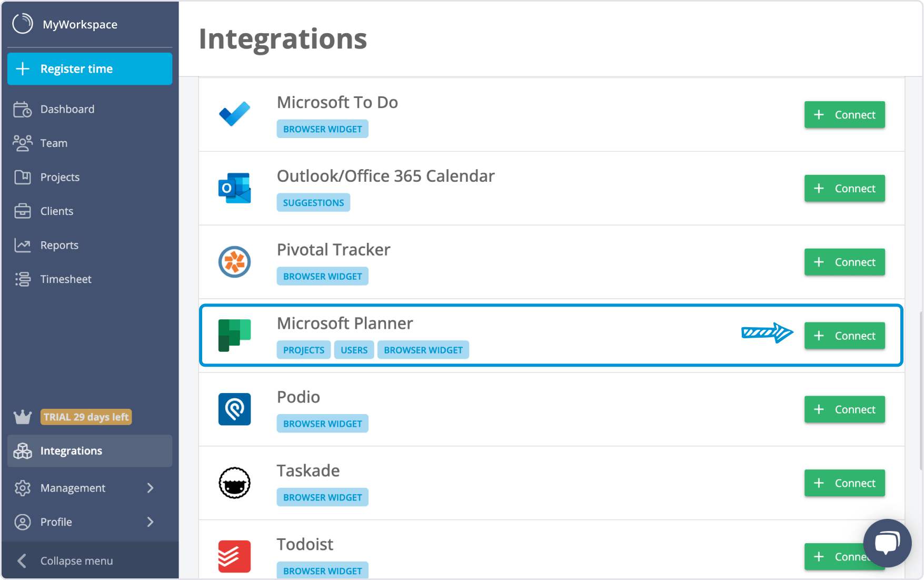Click the Dashboard calendar icon
Image resolution: width=924 pixels, height=580 pixels.
(x=23, y=109)
